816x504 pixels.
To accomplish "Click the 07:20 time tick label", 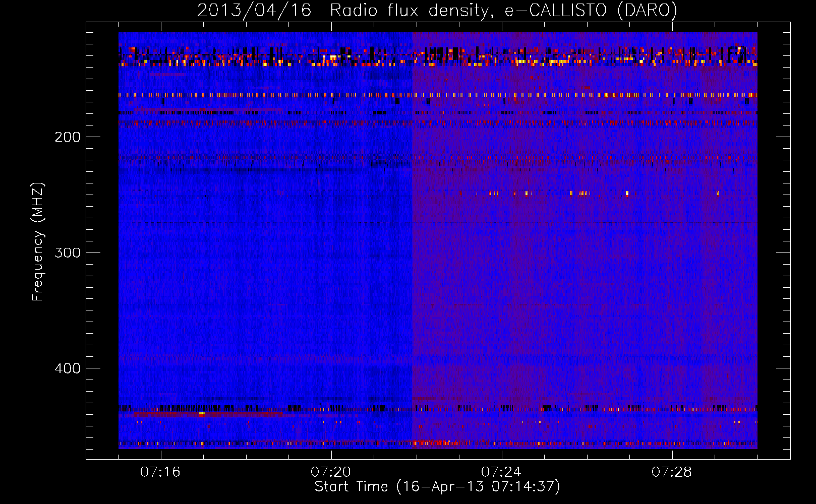I will click(331, 472).
